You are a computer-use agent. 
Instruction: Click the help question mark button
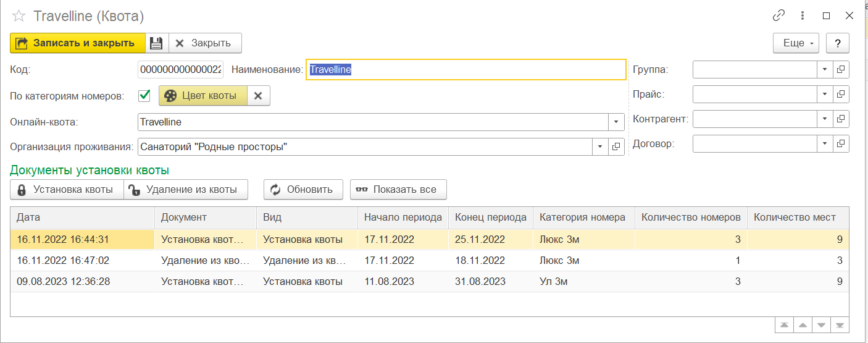point(838,43)
